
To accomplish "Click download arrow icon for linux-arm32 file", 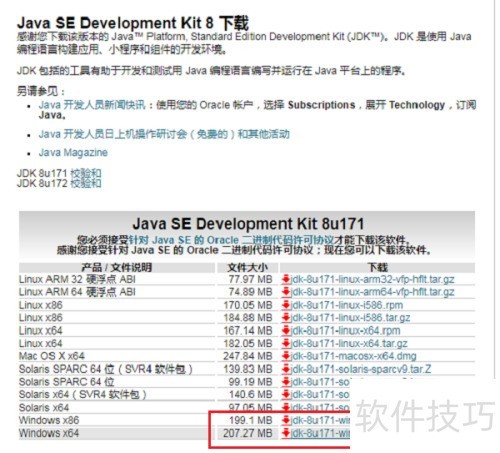I will click(x=286, y=279).
